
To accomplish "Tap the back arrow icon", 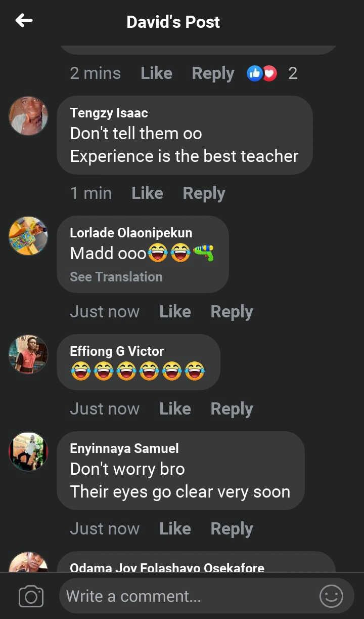I will pos(24,21).
